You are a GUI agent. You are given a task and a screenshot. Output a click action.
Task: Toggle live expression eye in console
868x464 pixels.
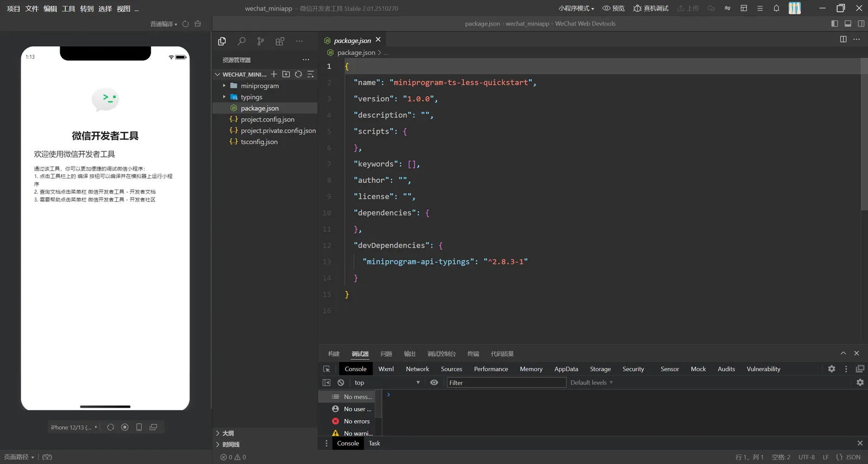point(434,383)
